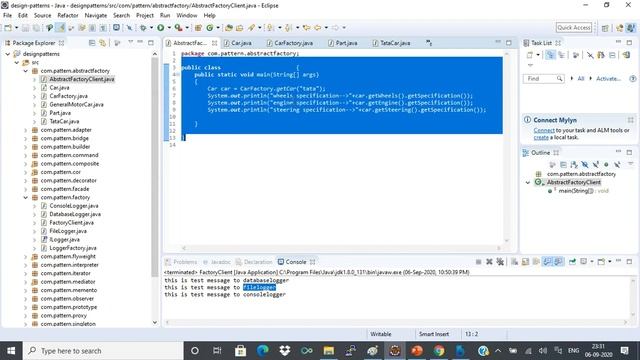Click New Task icon in Task List
Image resolution: width=640 pixels, height=360 pixels.
530,55
